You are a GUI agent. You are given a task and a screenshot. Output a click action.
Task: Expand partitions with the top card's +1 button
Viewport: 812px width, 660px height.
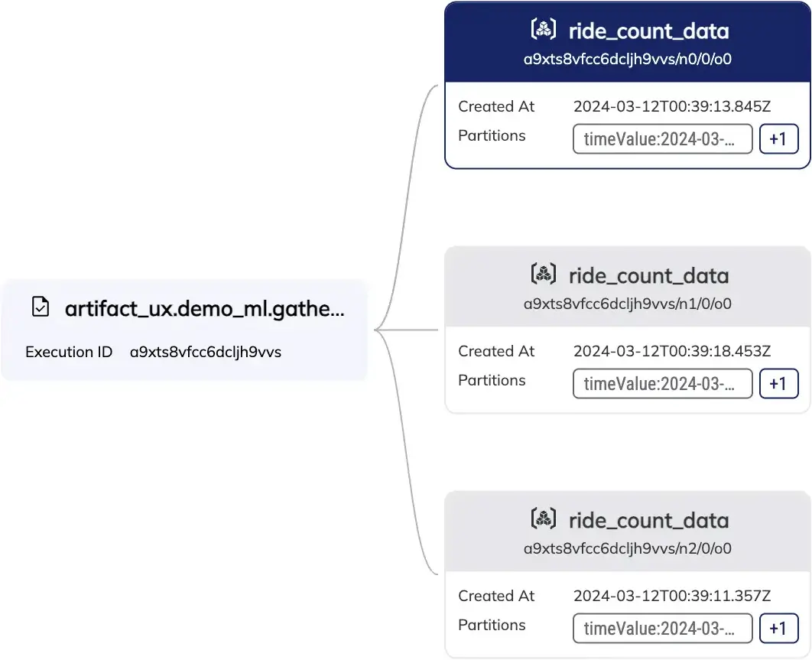(779, 138)
